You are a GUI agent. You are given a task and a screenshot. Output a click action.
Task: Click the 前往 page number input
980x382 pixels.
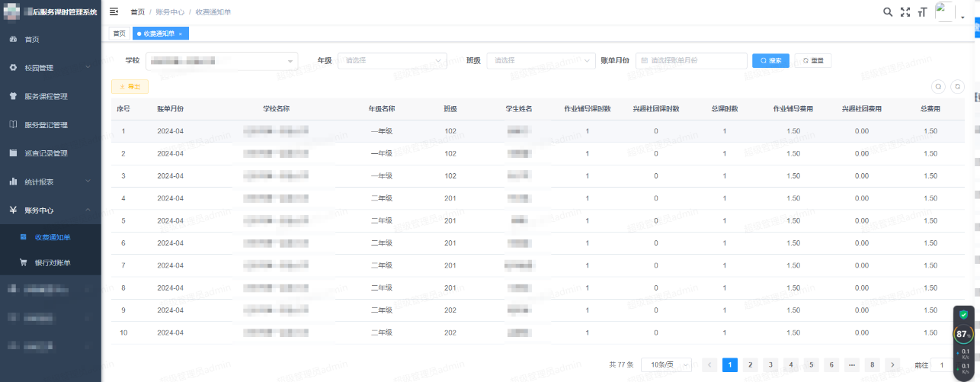coord(943,364)
